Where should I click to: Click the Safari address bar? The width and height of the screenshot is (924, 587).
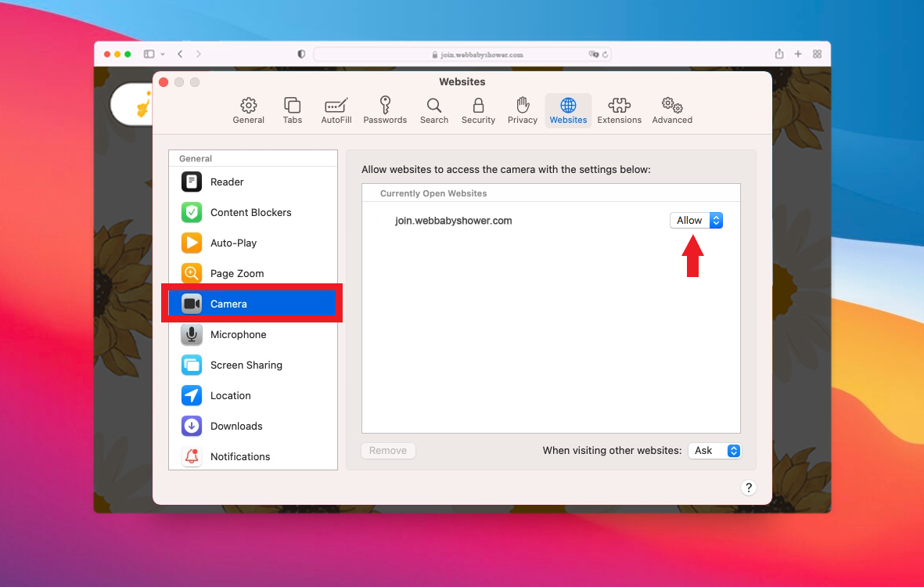tap(462, 54)
